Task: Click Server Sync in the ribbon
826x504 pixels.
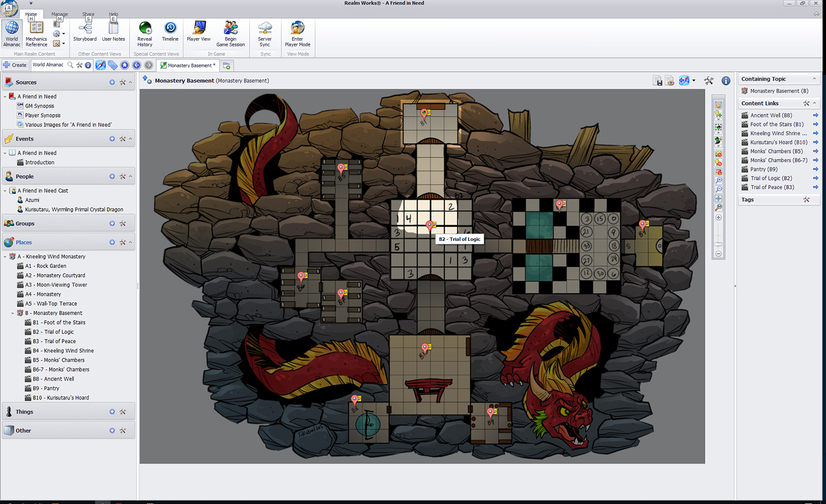Action: [x=265, y=34]
